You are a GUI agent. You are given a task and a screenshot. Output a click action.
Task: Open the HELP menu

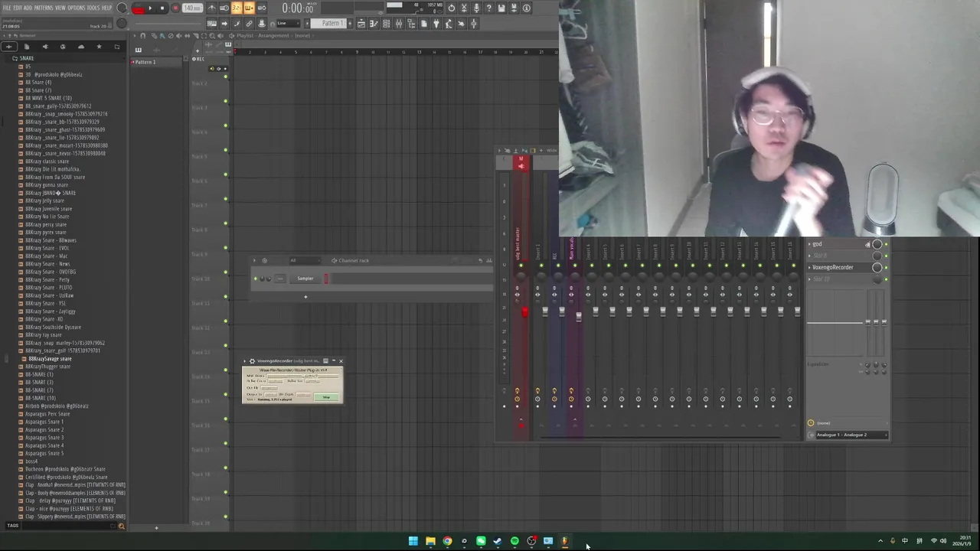pos(106,8)
